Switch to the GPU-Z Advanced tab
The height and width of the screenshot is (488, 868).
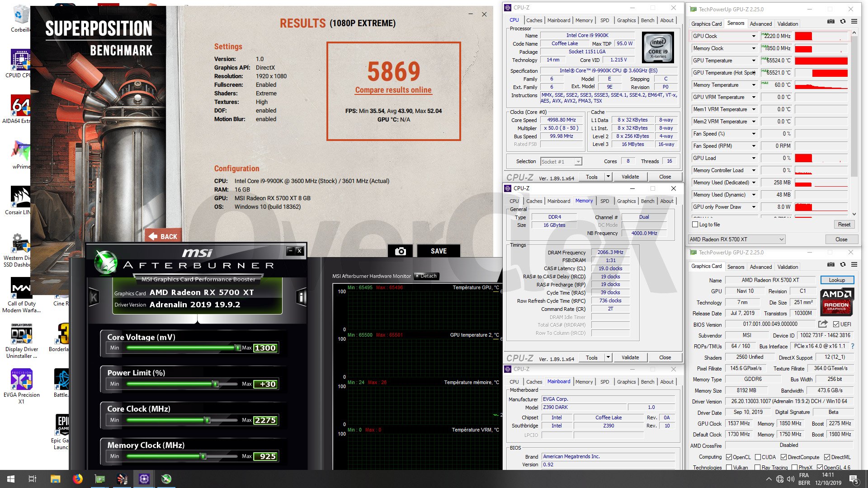pyautogui.click(x=760, y=24)
